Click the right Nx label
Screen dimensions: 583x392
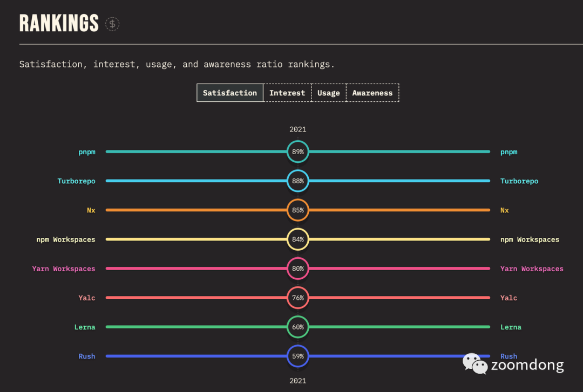pyautogui.click(x=505, y=210)
